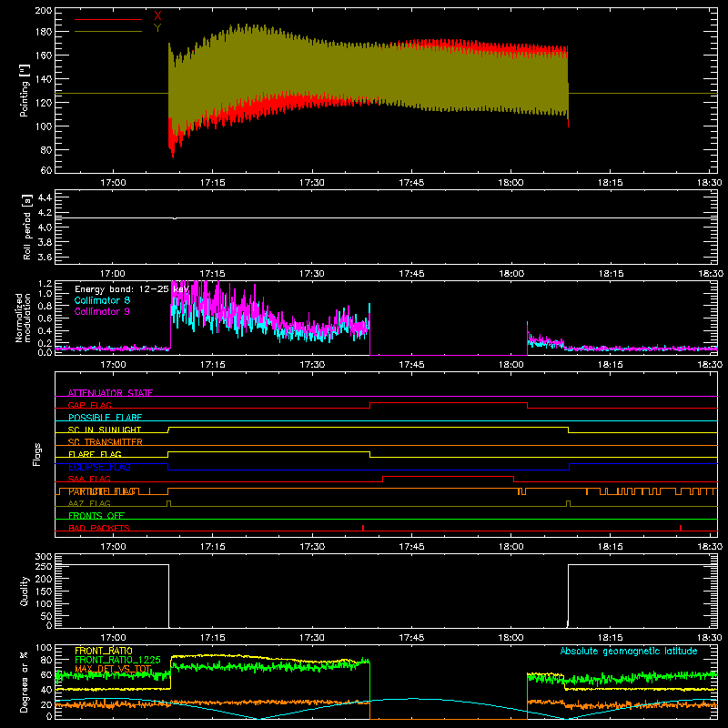Click the Collimator 9 legend entry

102,311
